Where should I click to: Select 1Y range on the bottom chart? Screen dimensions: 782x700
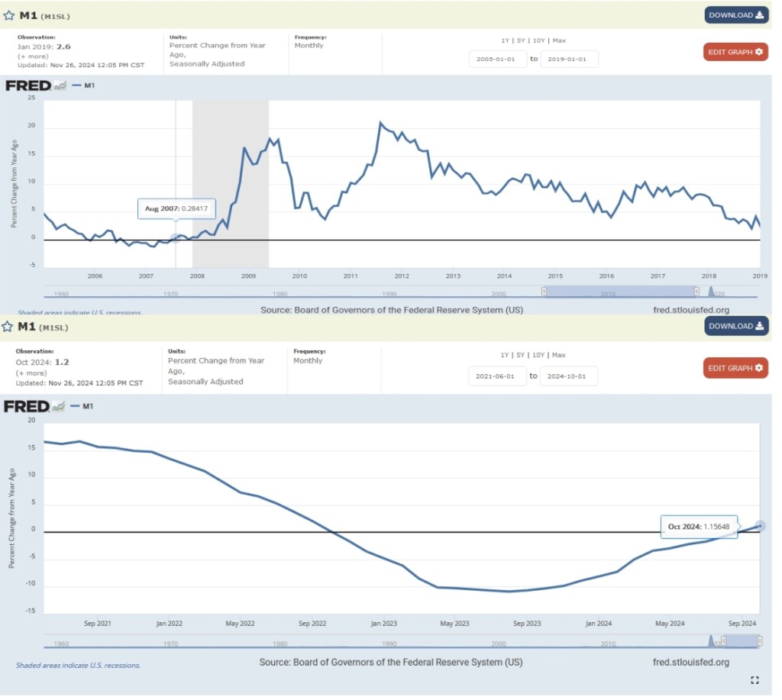click(x=505, y=355)
